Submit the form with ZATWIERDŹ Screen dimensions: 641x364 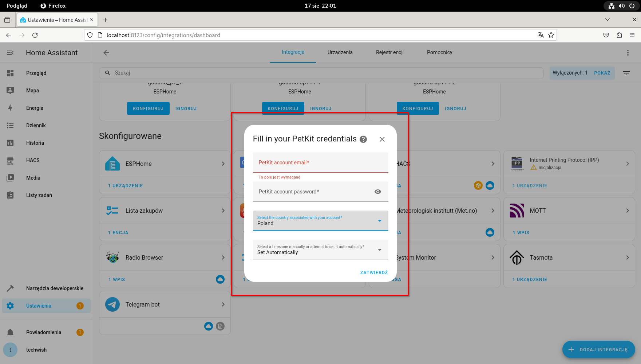(x=374, y=273)
